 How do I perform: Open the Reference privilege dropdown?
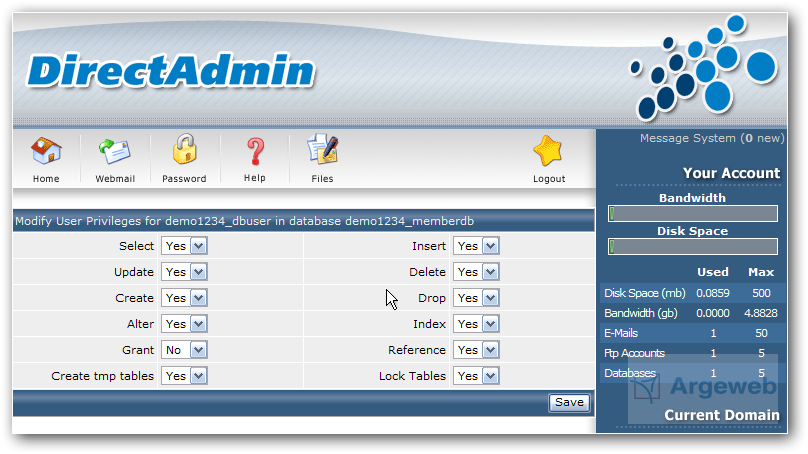[476, 350]
